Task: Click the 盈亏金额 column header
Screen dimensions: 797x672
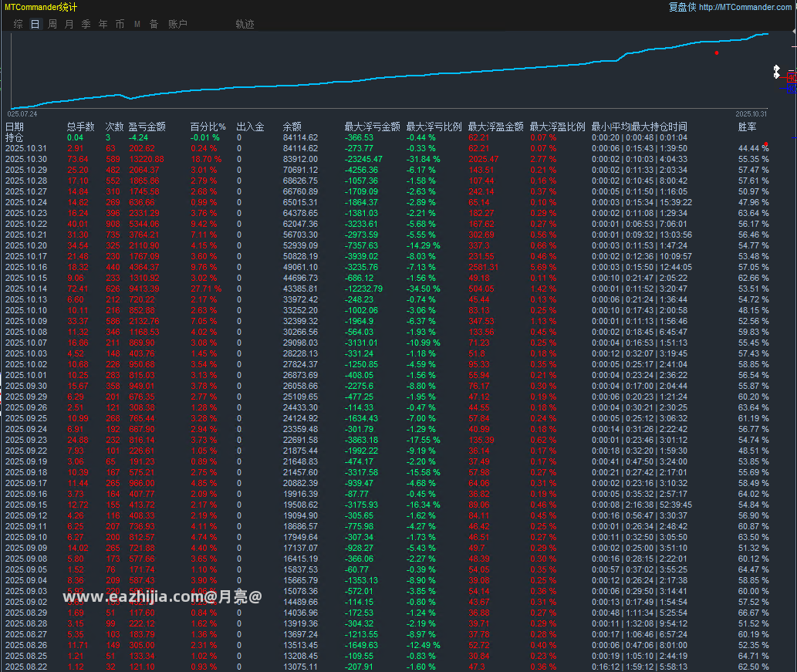Action: pos(147,127)
